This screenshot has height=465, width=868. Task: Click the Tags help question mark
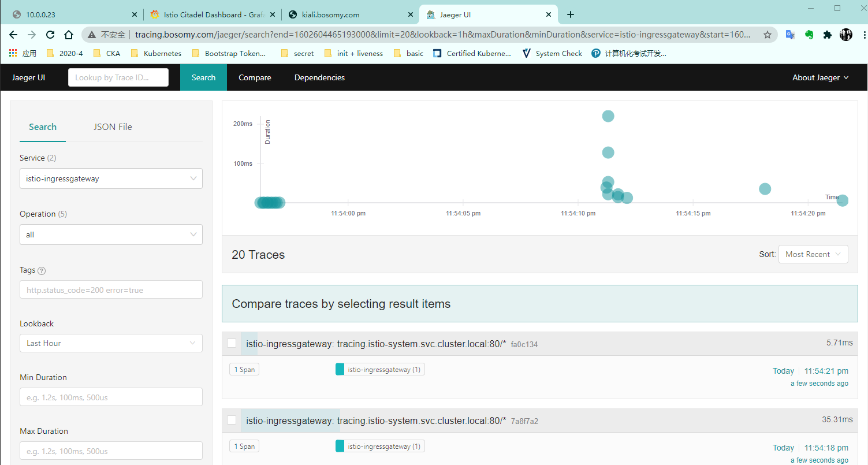(42, 271)
